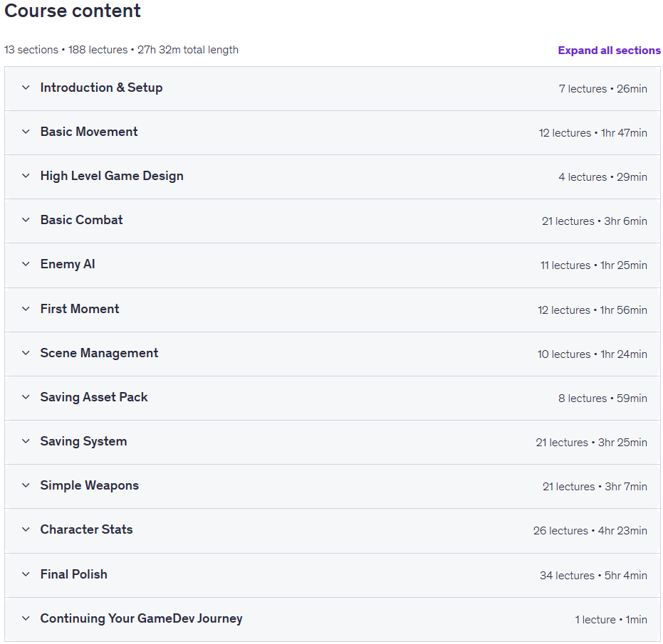The width and height of the screenshot is (663, 644).
Task: Open the Introduction & Setup section title
Action: [x=101, y=88]
